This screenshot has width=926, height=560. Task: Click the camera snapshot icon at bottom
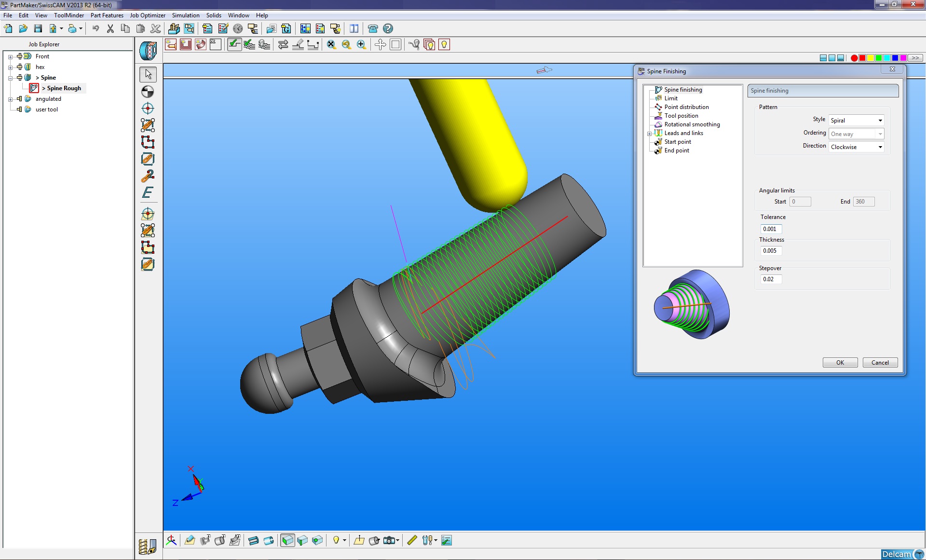[x=389, y=540]
